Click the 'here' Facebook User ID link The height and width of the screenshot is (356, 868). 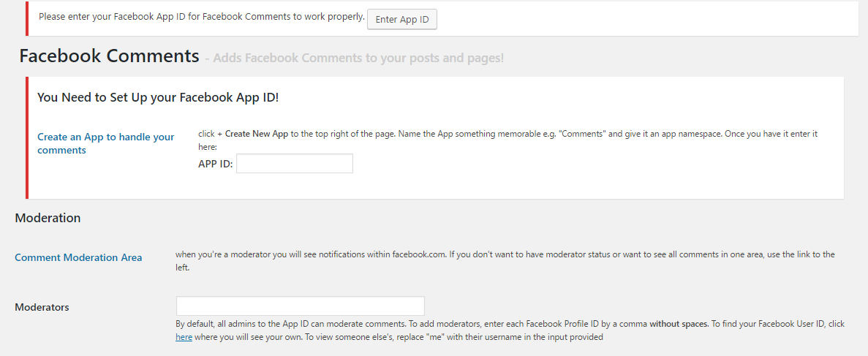click(x=184, y=336)
